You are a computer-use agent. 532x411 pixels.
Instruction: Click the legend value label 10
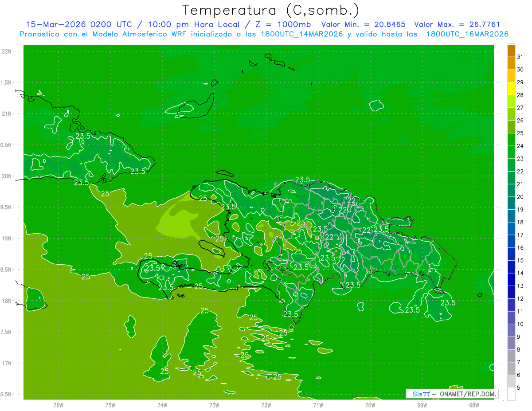pos(520,324)
